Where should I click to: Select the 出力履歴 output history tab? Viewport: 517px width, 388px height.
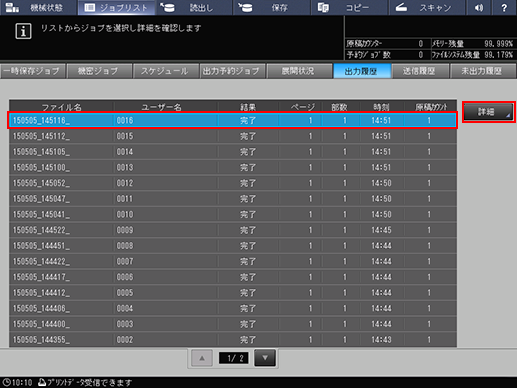coord(362,71)
